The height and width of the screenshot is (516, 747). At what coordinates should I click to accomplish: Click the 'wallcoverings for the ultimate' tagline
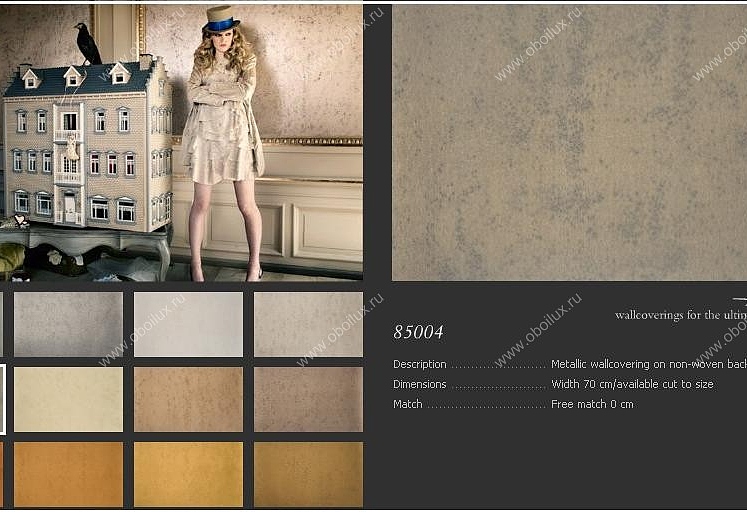point(681,315)
